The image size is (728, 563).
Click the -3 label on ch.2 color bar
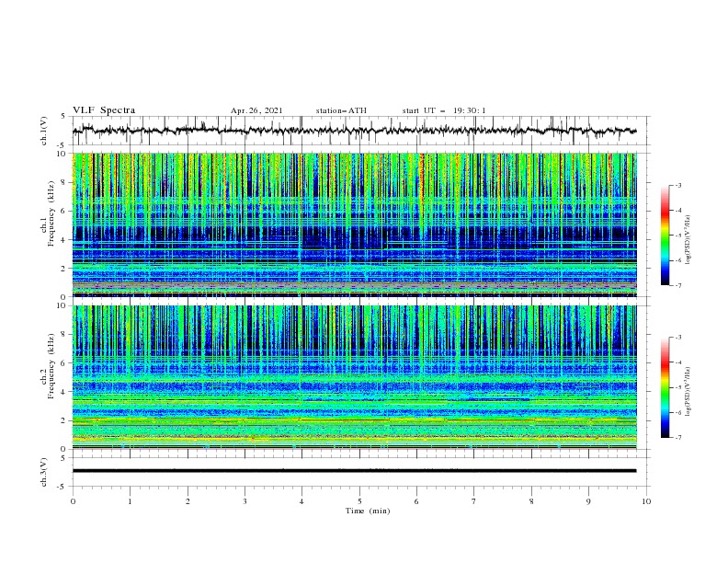(678, 338)
